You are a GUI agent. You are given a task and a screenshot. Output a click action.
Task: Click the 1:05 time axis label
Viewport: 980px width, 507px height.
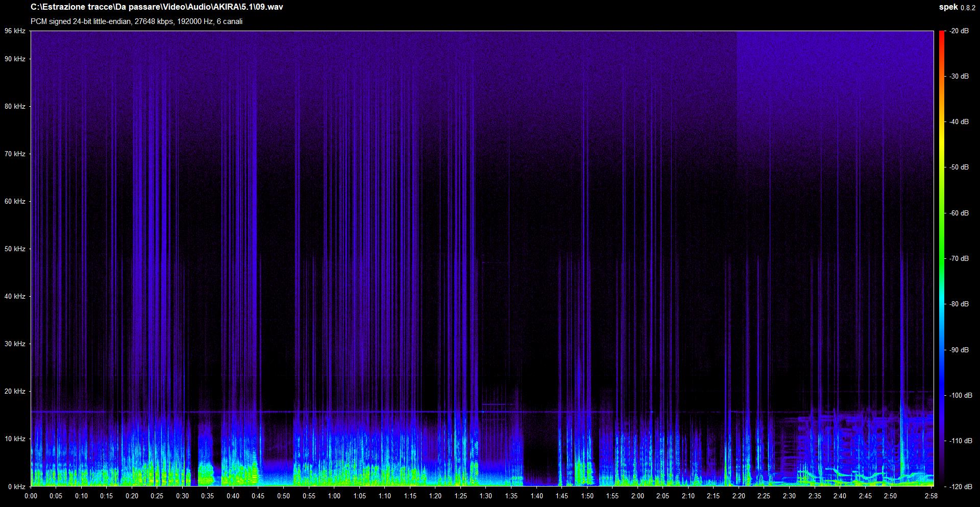click(x=360, y=496)
